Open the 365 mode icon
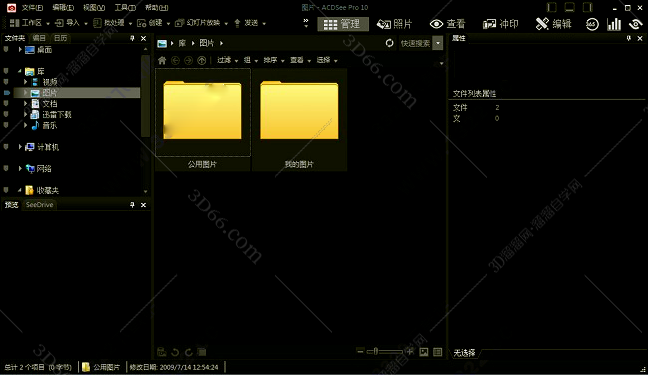 [x=592, y=24]
